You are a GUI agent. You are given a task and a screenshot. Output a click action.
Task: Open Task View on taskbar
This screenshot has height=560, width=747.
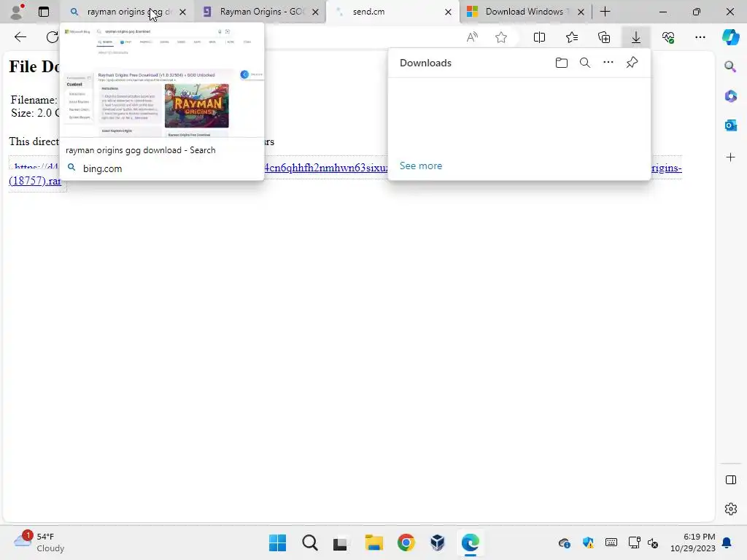(340, 542)
